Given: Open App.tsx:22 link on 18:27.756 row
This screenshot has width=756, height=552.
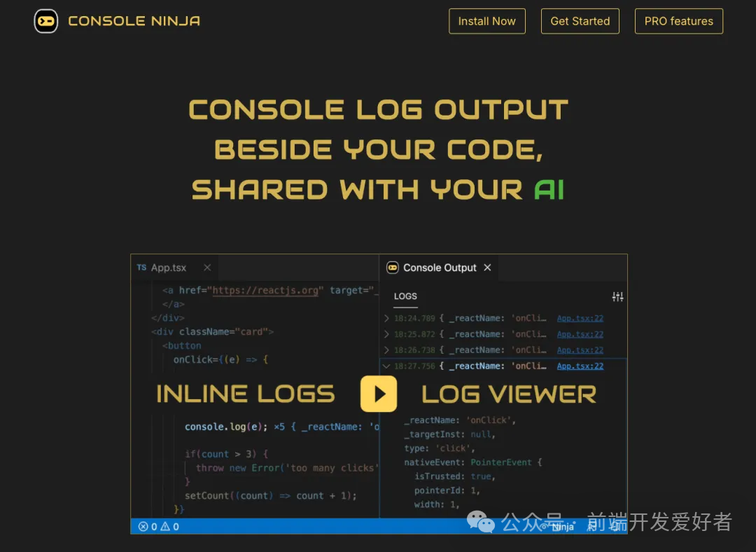Looking at the screenshot, I should (580, 366).
